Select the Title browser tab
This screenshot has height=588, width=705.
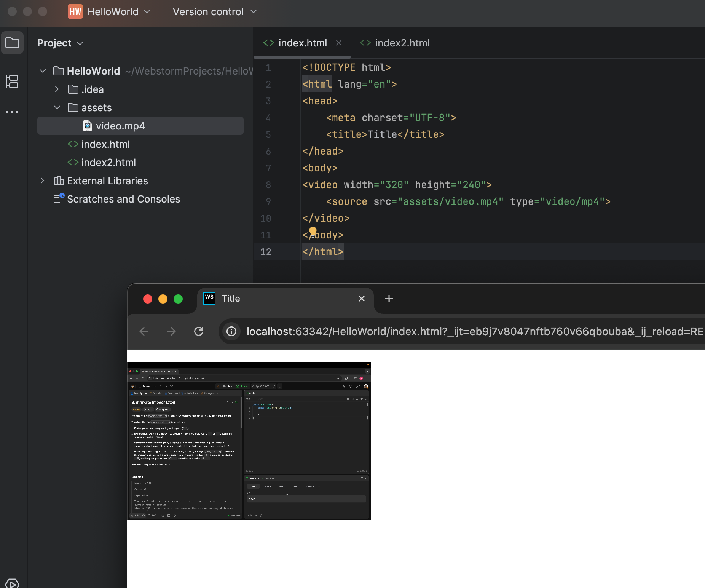[x=231, y=299]
